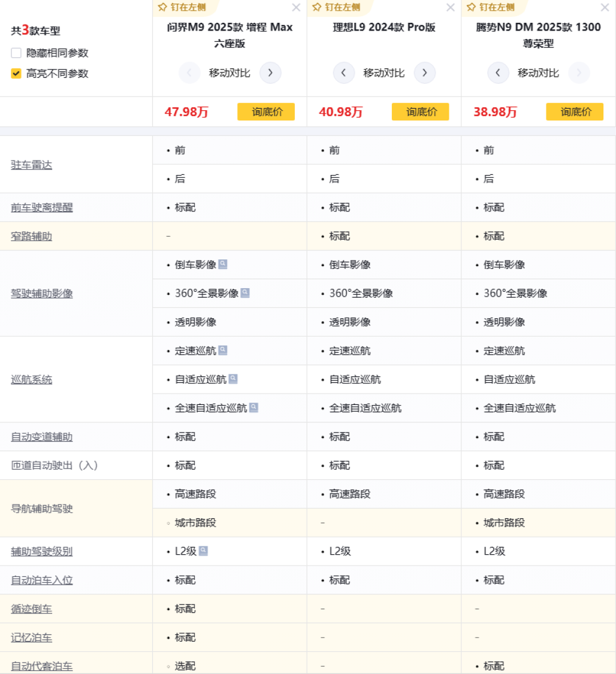Viewport: 616px width, 674px height.
Task: Click the right arrow beside 问界M9 移动对比
Action: [270, 72]
